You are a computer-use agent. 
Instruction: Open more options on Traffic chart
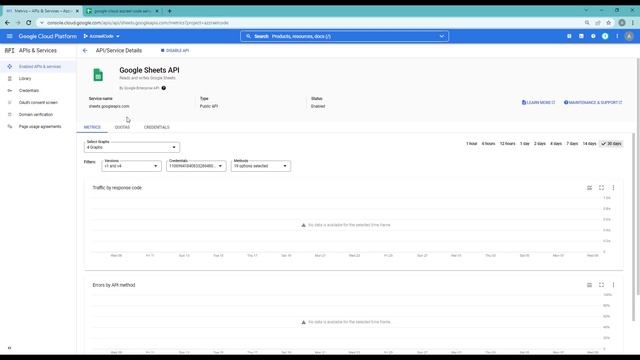click(613, 188)
